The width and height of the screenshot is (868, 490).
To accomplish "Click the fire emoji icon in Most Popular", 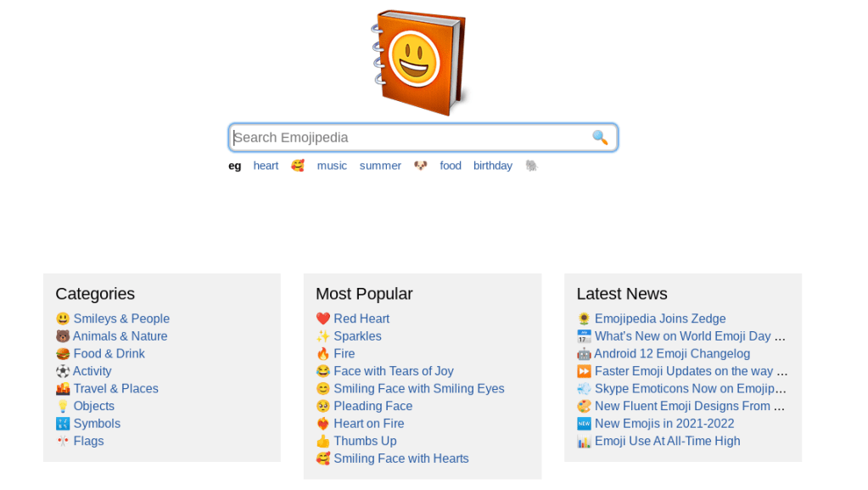I will (322, 353).
